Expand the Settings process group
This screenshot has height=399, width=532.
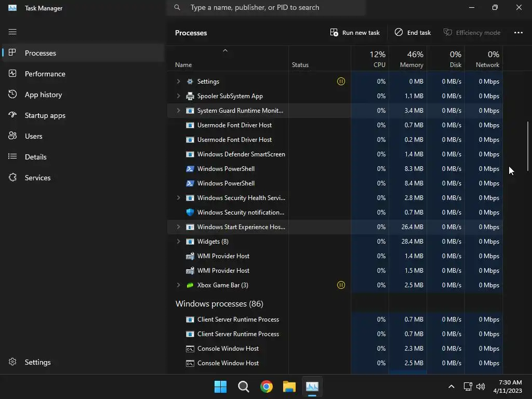point(178,82)
